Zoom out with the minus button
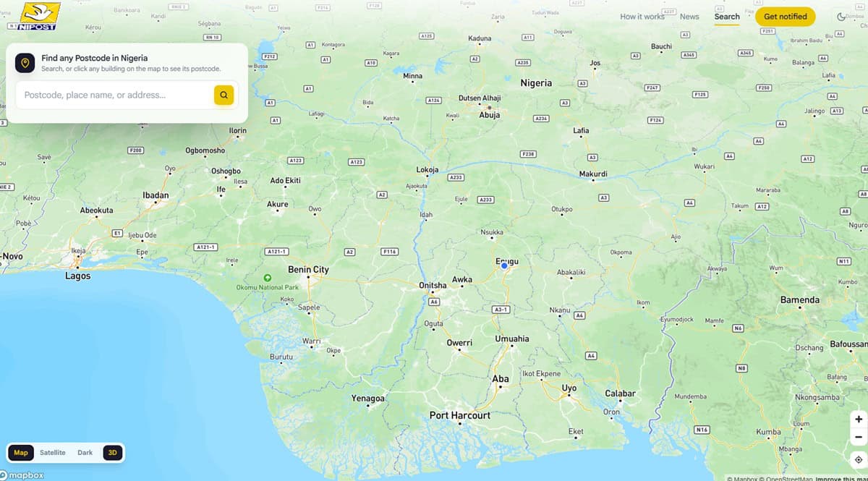Viewport: 868px width, 481px height. pyautogui.click(x=858, y=437)
